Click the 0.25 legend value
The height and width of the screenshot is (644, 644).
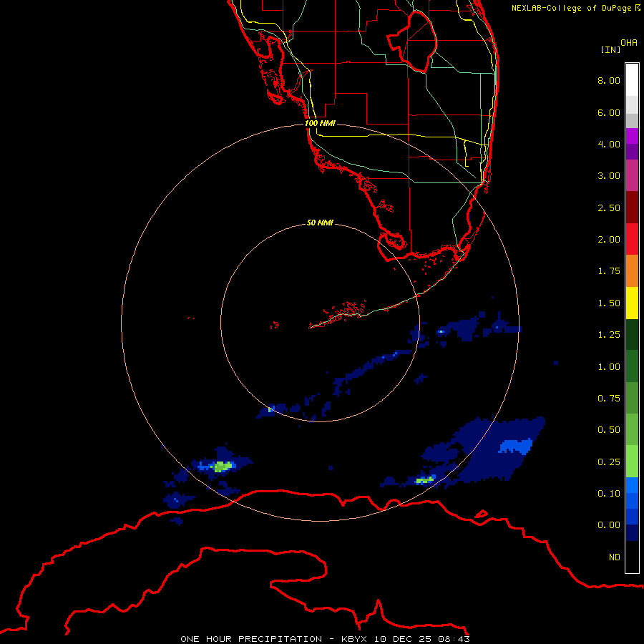coord(609,462)
